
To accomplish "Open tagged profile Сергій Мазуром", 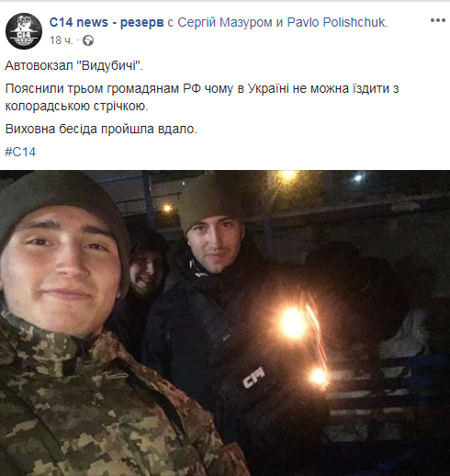I will (x=225, y=22).
